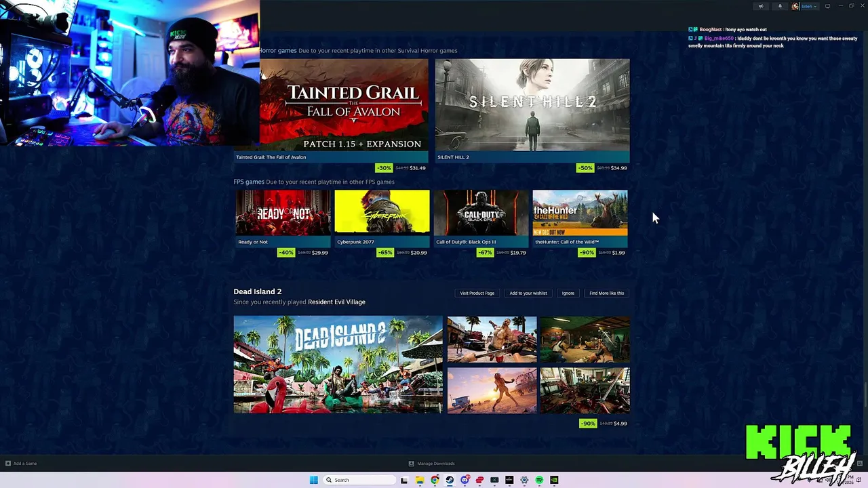The width and height of the screenshot is (868, 488).
Task: Click the Steam page vertical scrollbar
Action: click(x=865, y=395)
